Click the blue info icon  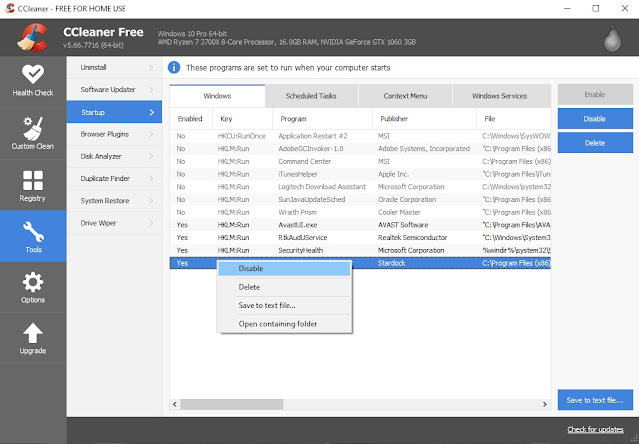pyautogui.click(x=174, y=68)
